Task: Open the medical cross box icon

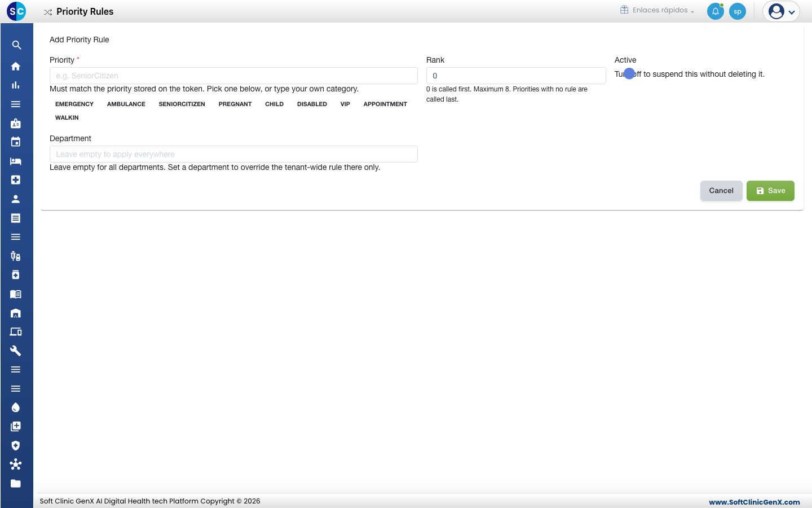Action: click(16, 180)
